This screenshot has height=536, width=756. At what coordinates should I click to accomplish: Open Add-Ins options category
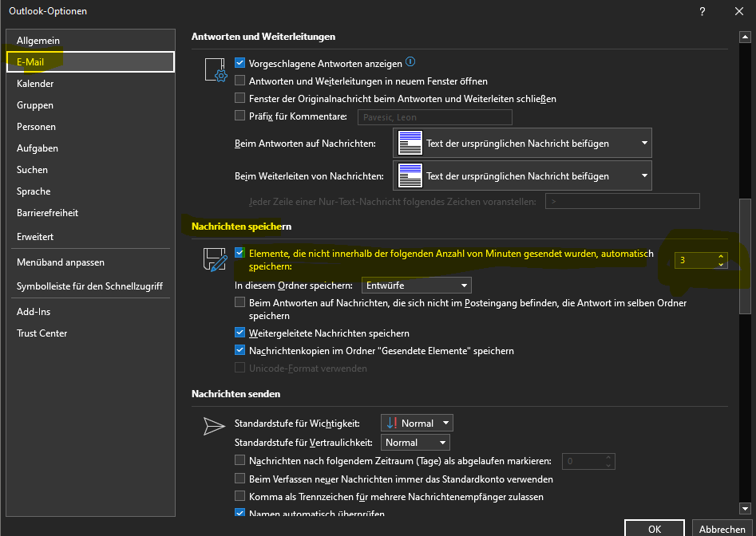91,312
